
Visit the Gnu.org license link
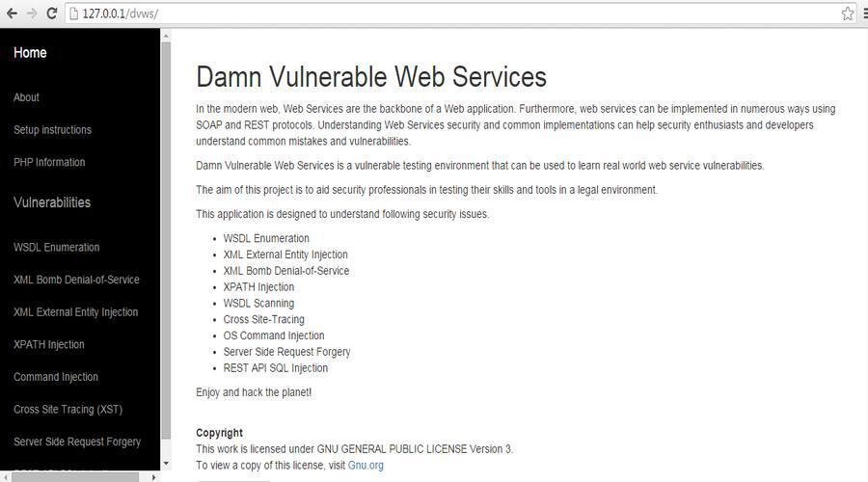[x=366, y=466]
